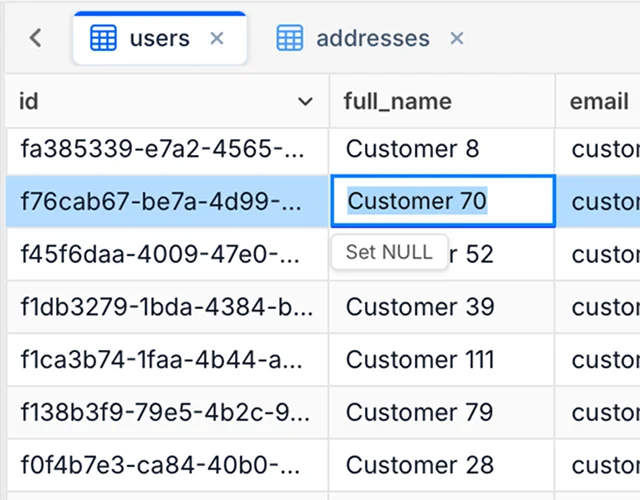
Task: Select the Customer 8 cell
Action: click(442, 149)
